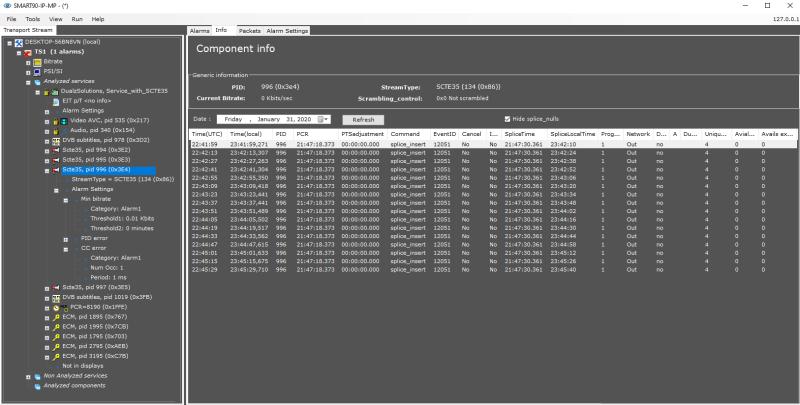This screenshot has height=405, width=800.
Task: Click the PTSadjustment column header
Action: click(362, 134)
